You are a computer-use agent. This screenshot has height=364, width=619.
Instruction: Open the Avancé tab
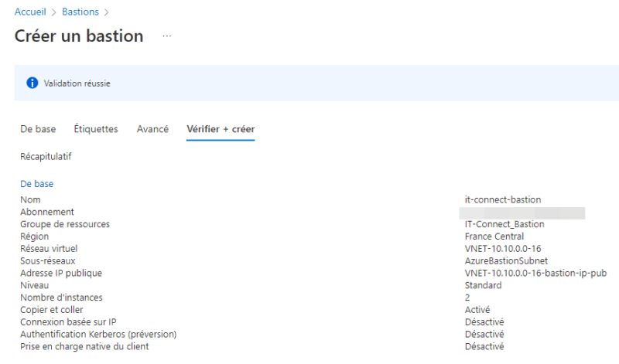coord(152,129)
